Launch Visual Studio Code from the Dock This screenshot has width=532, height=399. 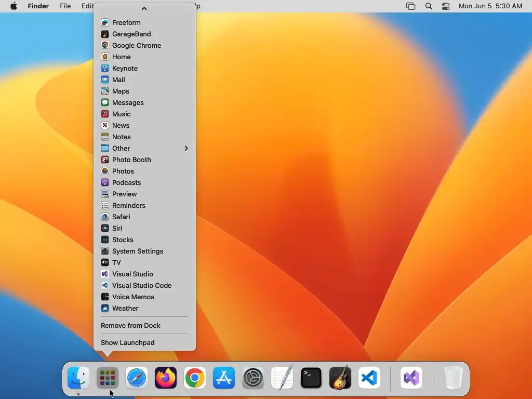[x=369, y=378]
